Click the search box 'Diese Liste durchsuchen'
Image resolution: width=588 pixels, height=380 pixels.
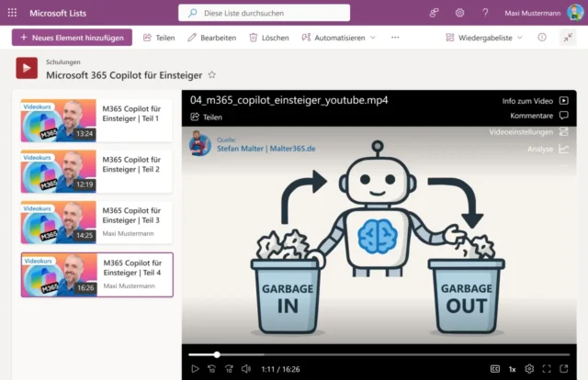pyautogui.click(x=264, y=13)
